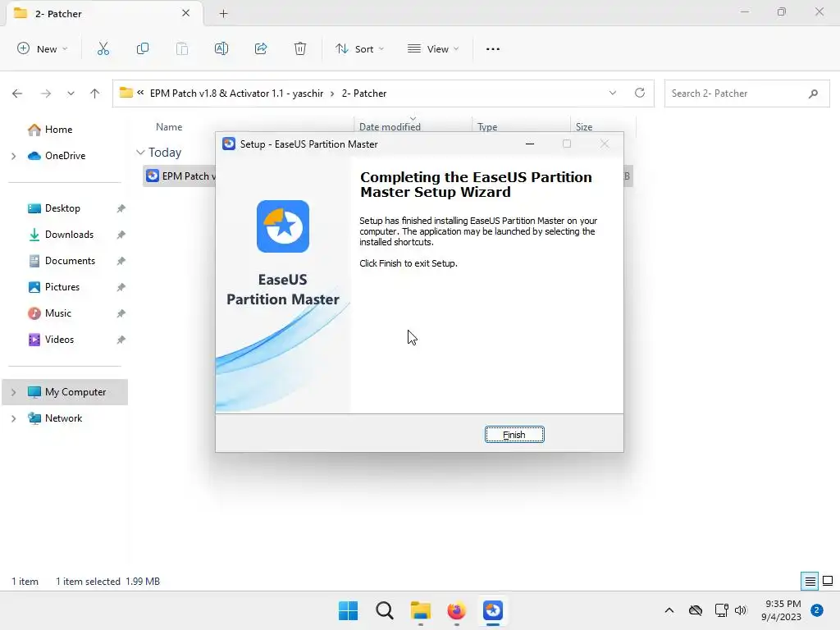The image size is (840, 630).
Task: Collapse the Today group
Action: click(x=140, y=152)
